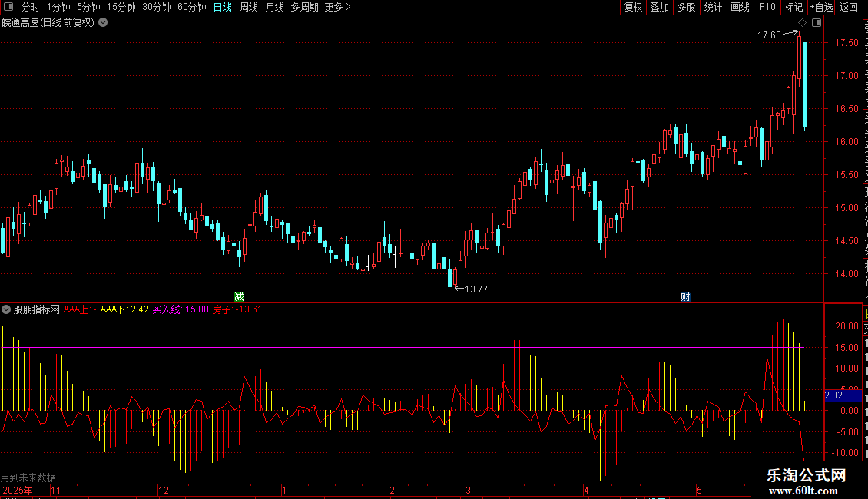The image size is (868, 499).
Task: Click the diamond icon in chart corner
Action: 802,23
